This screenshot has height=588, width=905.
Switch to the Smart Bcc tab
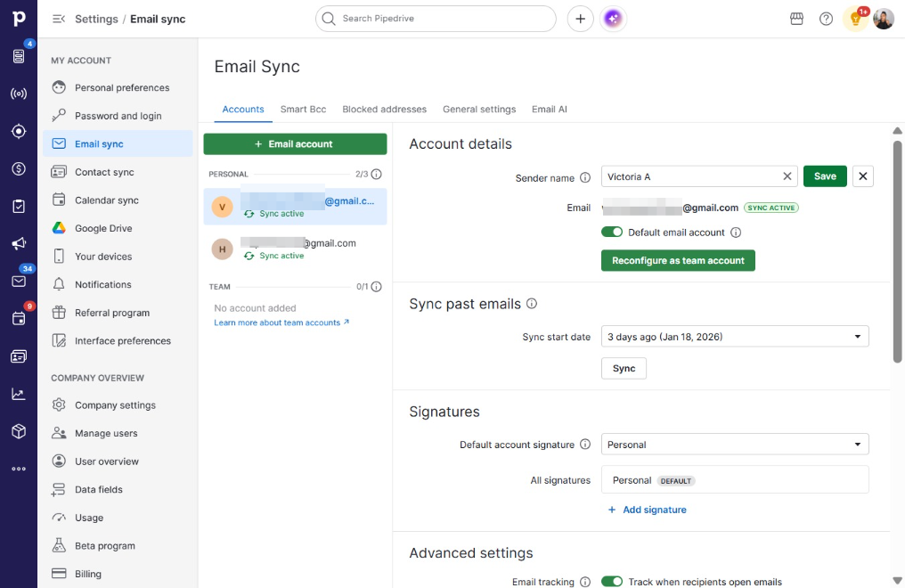pyautogui.click(x=303, y=109)
